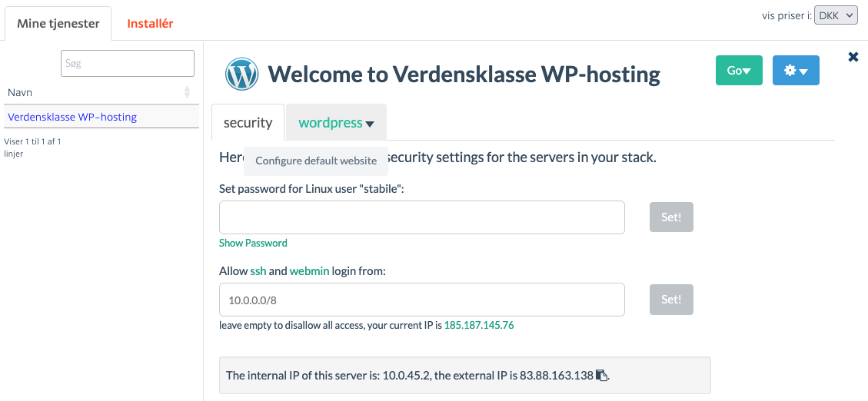
Task: Toggle Show Password link
Action: coord(253,243)
